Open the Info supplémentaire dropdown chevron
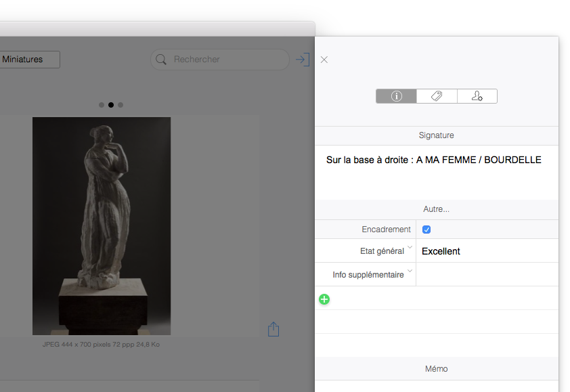 (410, 271)
